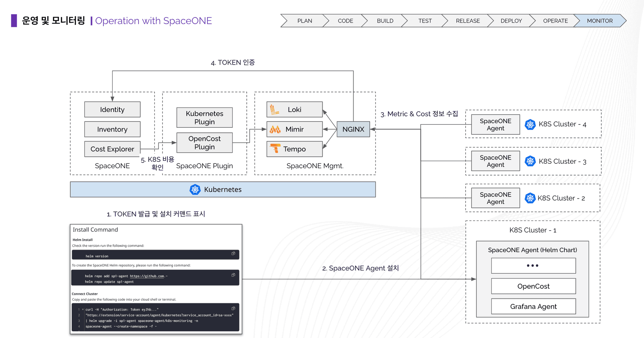Image resolution: width=644 pixels, height=338 pixels.
Task: Click the '5. K8S 비용 확인' label
Action: (157, 163)
